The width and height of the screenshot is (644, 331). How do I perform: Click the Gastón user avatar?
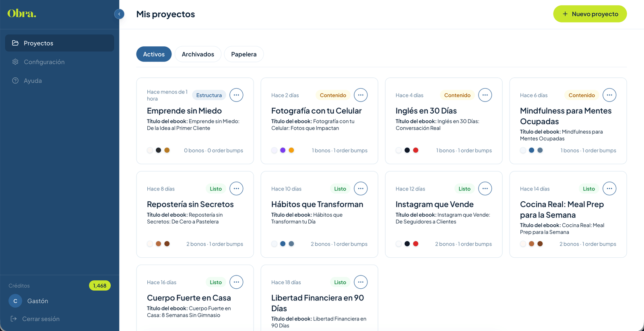[x=15, y=301]
